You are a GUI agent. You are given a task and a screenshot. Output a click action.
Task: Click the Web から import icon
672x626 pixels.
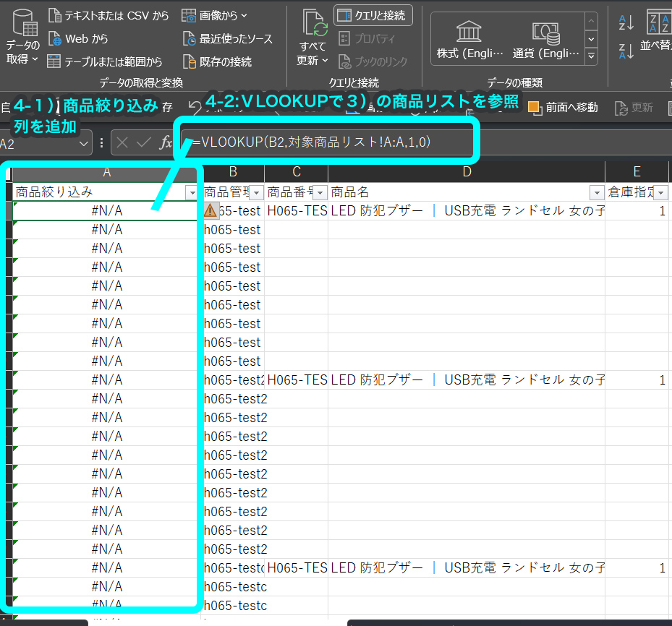coord(55,38)
